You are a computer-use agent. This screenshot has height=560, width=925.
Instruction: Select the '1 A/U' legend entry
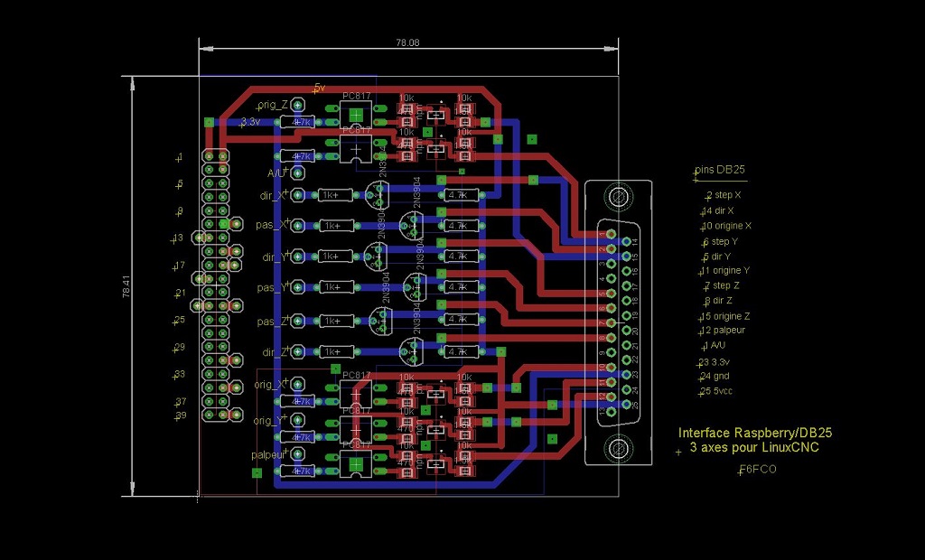pyautogui.click(x=714, y=345)
